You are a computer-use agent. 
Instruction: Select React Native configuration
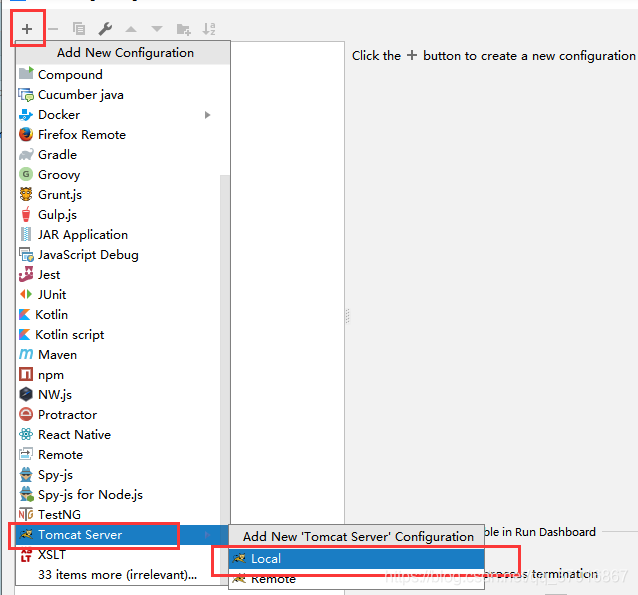(118, 435)
